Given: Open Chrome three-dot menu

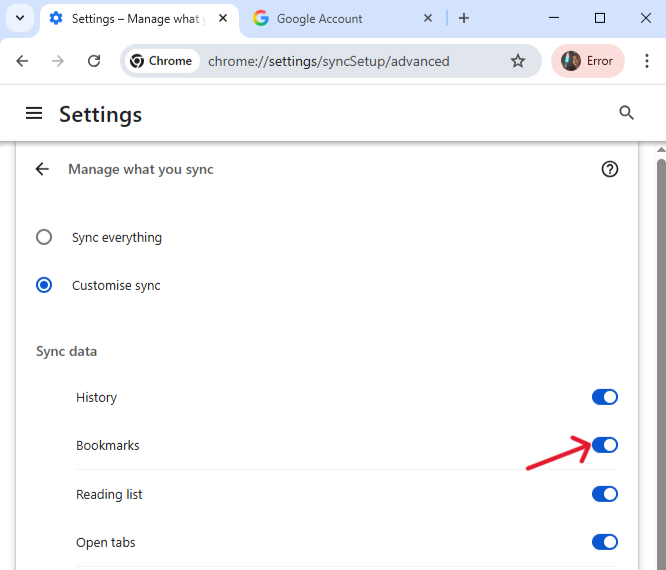Looking at the screenshot, I should tap(646, 61).
